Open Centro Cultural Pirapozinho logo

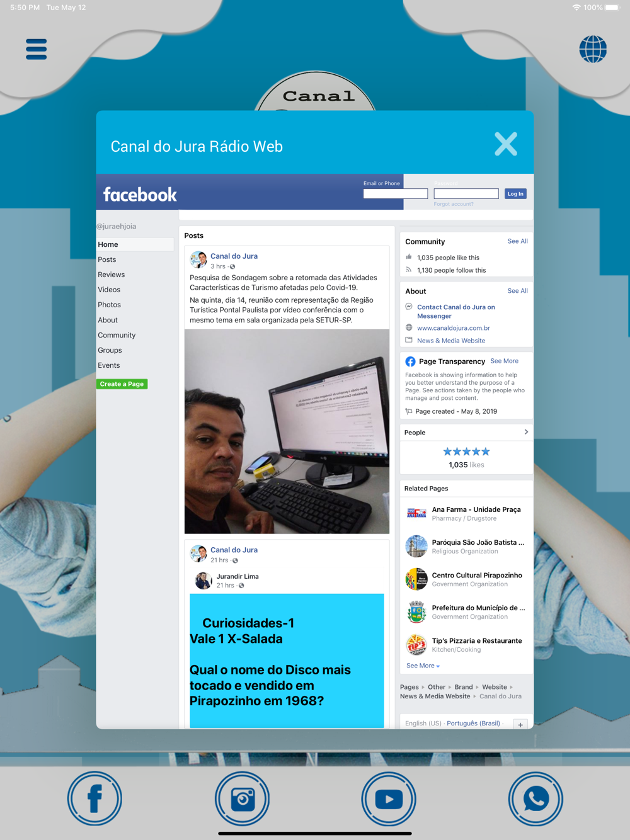[x=416, y=579]
